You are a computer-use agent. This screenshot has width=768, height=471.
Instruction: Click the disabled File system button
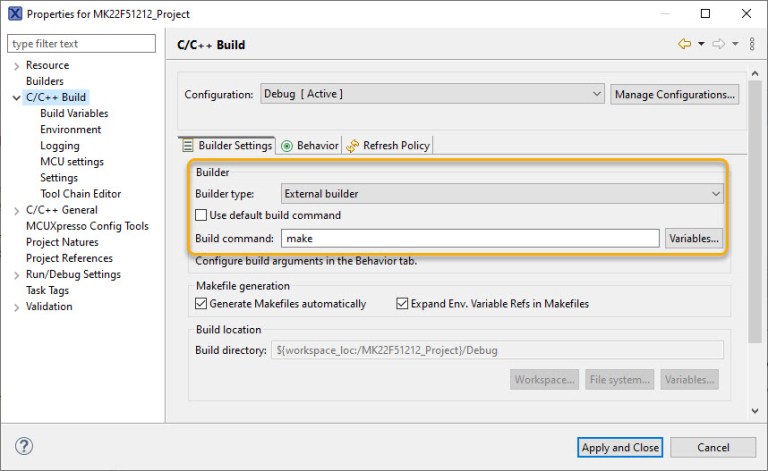pyautogui.click(x=620, y=379)
